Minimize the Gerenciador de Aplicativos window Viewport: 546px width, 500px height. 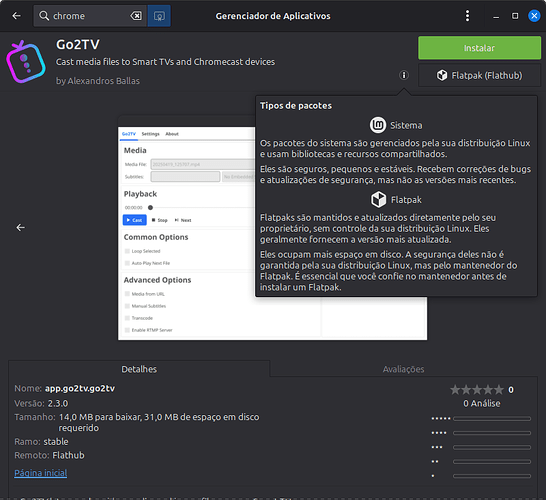(x=496, y=16)
